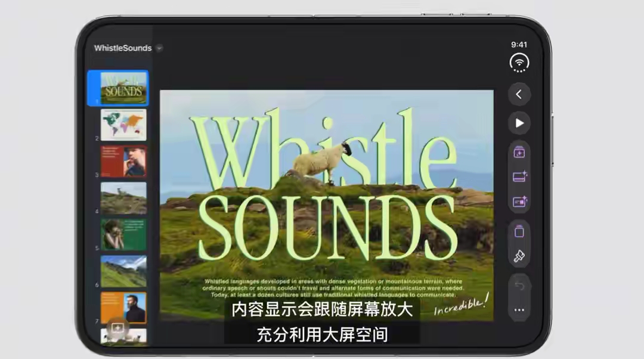Screen dimensions: 644x359
Task: Click the WhistleSounds document title
Action: [x=123, y=48]
